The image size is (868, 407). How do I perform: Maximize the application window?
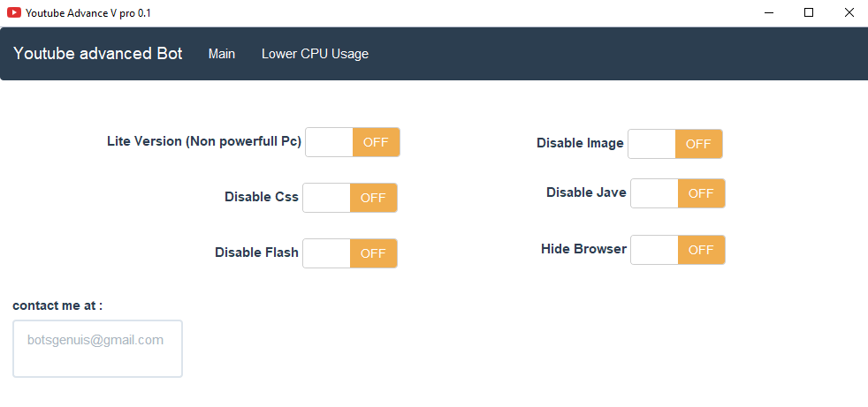click(808, 12)
